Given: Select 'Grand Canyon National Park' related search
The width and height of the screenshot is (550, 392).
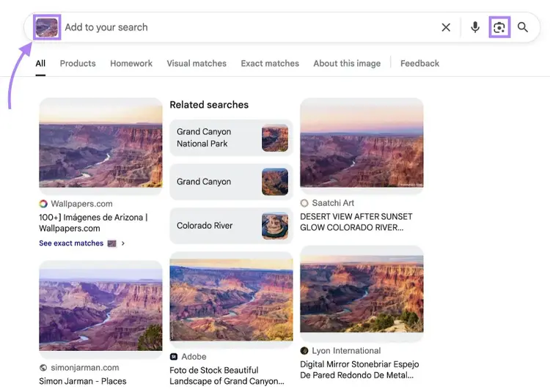Looking at the screenshot, I should coord(231,138).
